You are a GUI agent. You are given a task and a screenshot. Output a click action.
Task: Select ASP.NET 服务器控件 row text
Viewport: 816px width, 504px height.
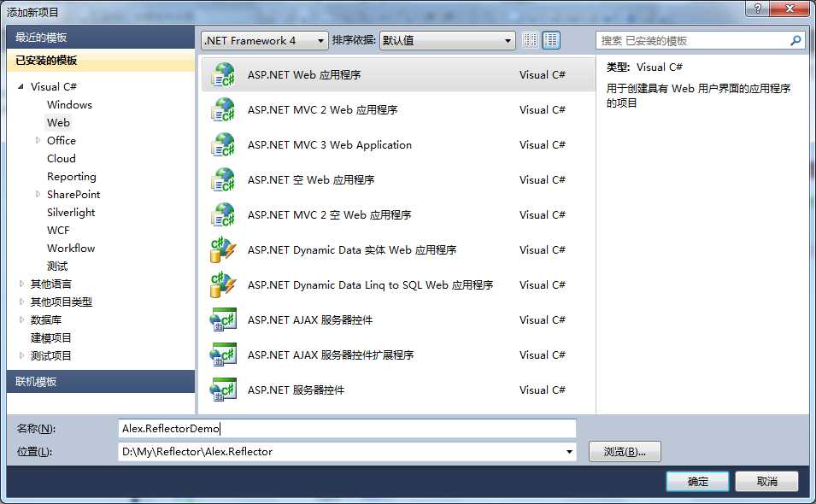pos(296,390)
